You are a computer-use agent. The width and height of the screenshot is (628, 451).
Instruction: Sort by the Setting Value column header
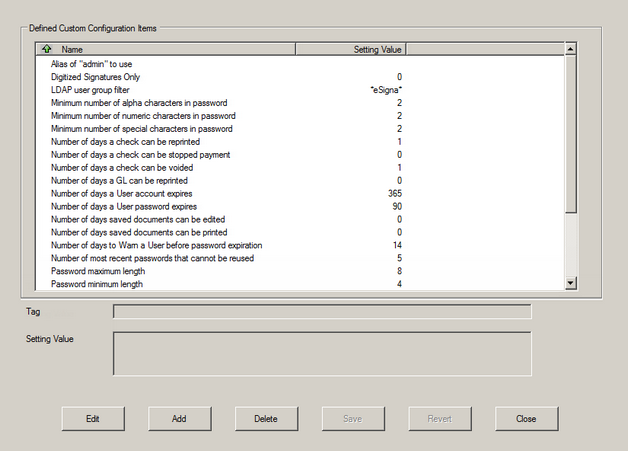[351, 49]
